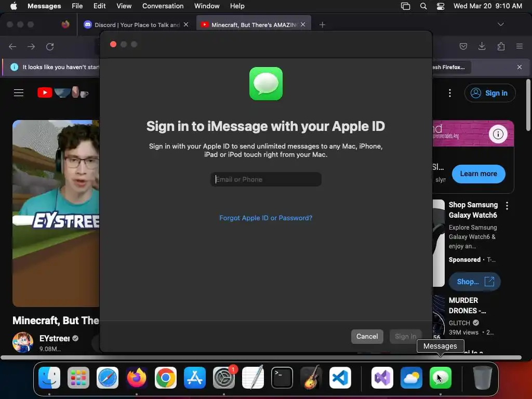
Task: Click the Sign In button in Messages
Action: [x=405, y=336]
